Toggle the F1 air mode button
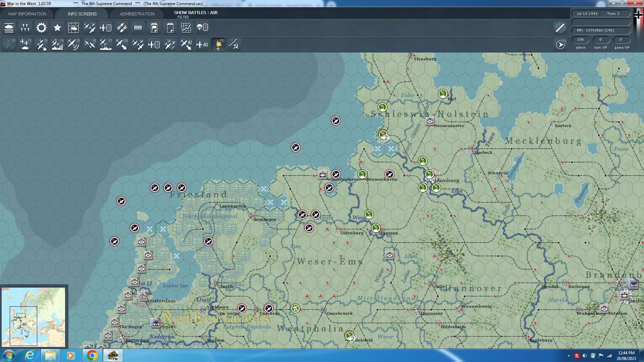The image size is (644, 362). click(9, 44)
